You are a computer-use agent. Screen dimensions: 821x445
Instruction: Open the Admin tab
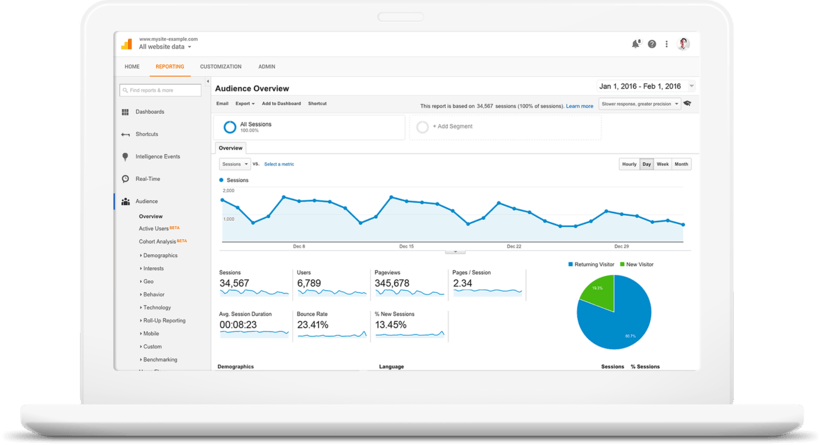click(x=267, y=66)
